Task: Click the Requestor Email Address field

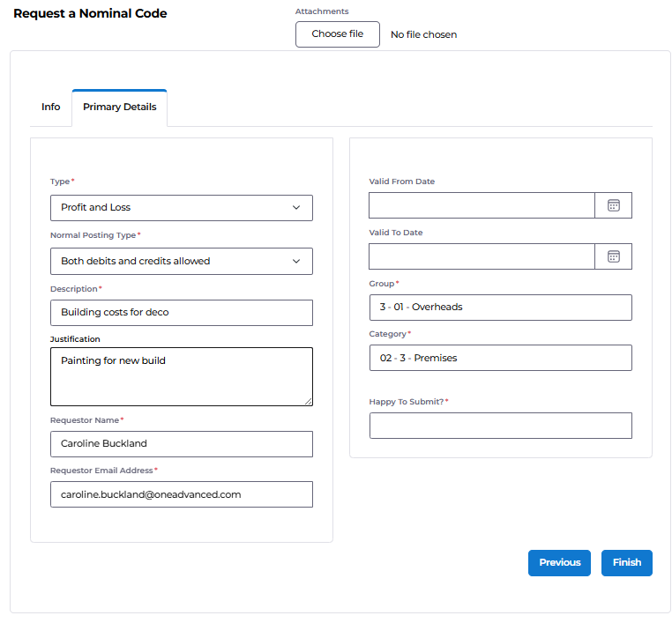Action: [x=182, y=494]
